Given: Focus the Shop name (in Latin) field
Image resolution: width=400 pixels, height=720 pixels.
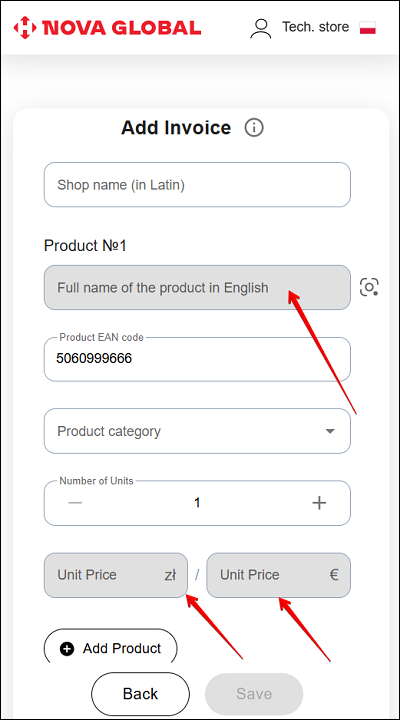Looking at the screenshot, I should pyautogui.click(x=197, y=185).
